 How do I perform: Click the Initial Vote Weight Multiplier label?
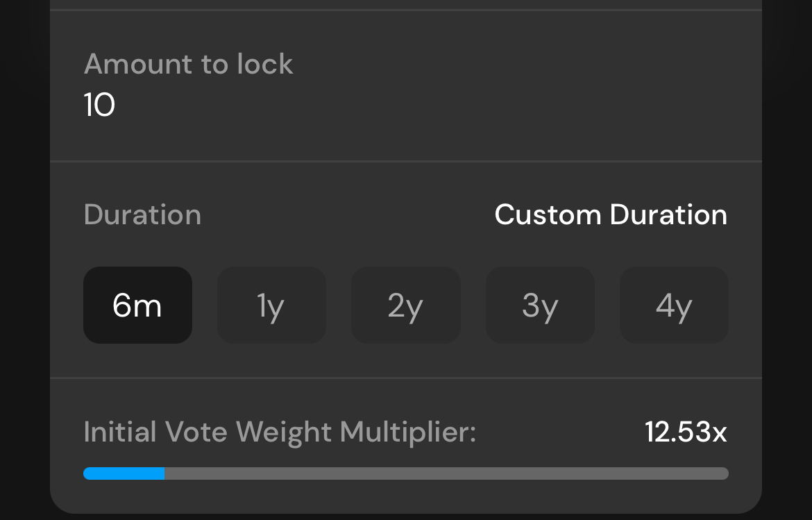pyautogui.click(x=280, y=432)
